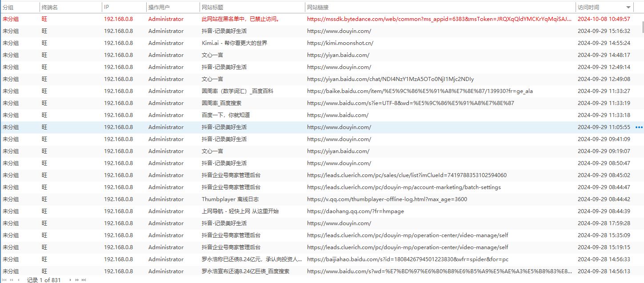Select the timestamp 2024-09-29 09:19:07
This screenshot has width=644, height=283.
(604, 151)
